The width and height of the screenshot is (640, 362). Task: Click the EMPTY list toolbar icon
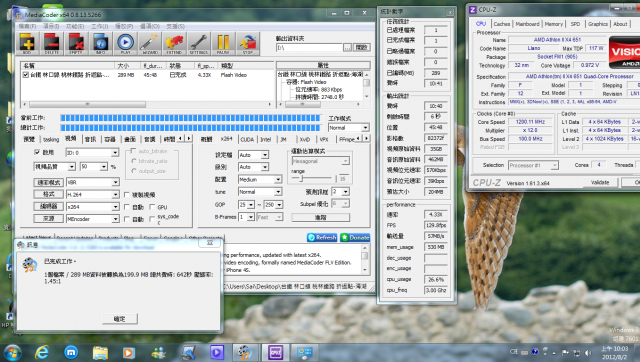(76, 44)
